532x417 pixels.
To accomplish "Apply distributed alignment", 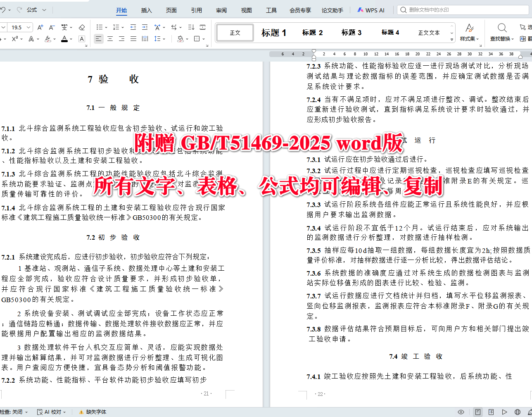I will (145, 39).
